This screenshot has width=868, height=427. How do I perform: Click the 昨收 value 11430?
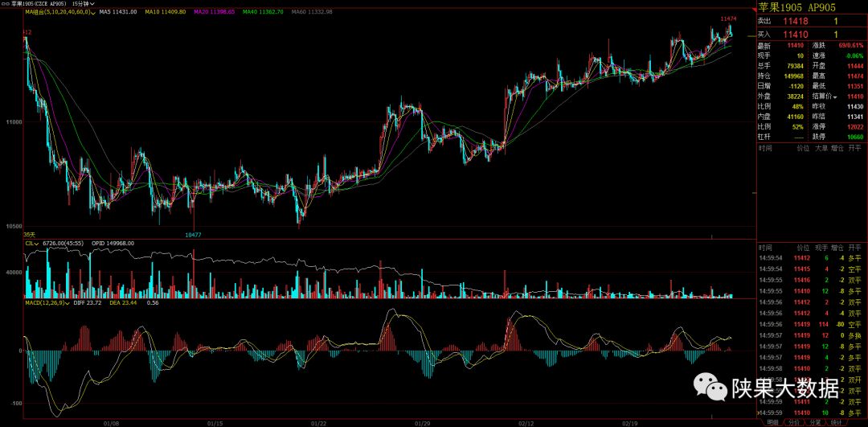[854, 106]
